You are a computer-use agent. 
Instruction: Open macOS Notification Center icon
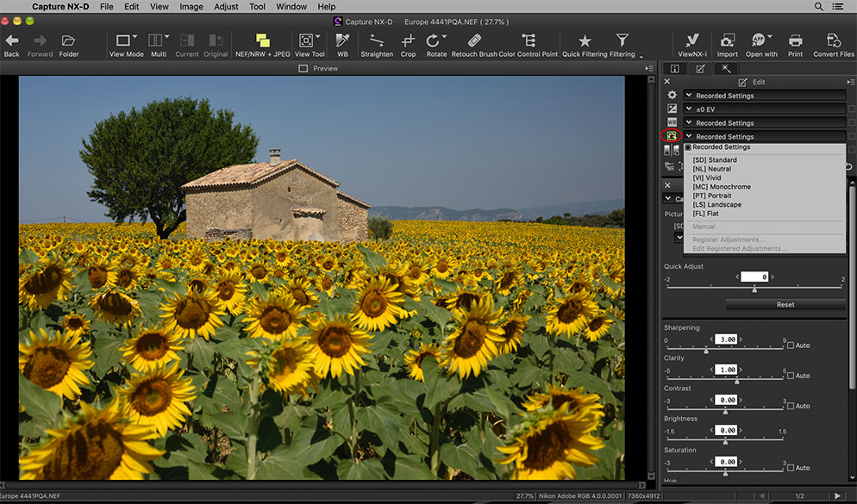(x=837, y=7)
